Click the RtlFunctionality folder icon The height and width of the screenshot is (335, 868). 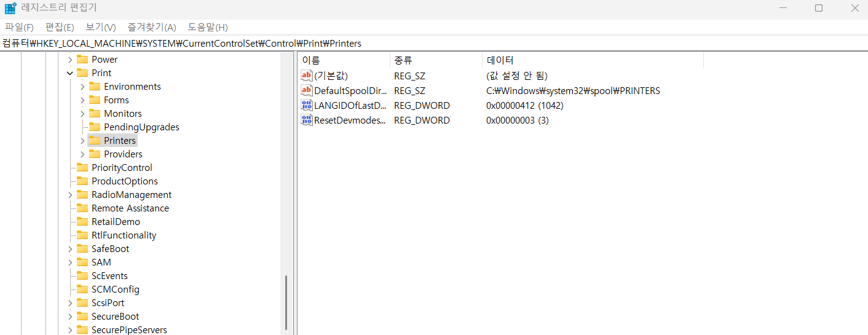pos(82,235)
